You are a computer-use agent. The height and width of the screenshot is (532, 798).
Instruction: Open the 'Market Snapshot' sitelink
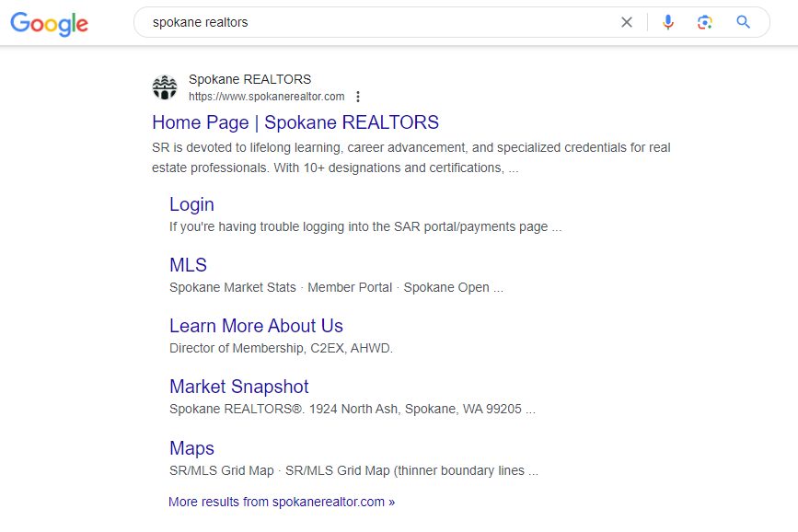pyautogui.click(x=238, y=387)
